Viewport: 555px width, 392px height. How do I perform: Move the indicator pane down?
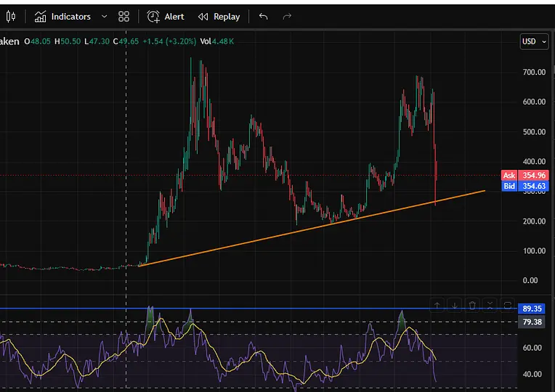[x=455, y=306]
